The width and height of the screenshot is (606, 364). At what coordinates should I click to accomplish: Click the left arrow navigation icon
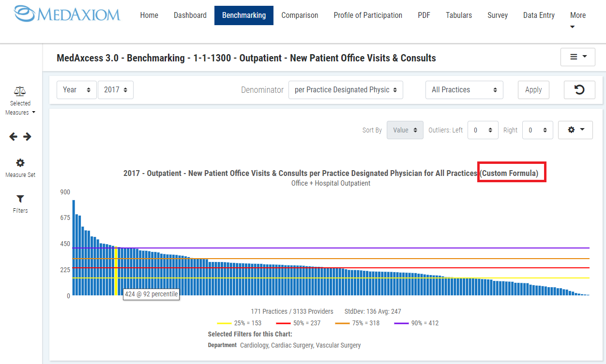(x=14, y=137)
